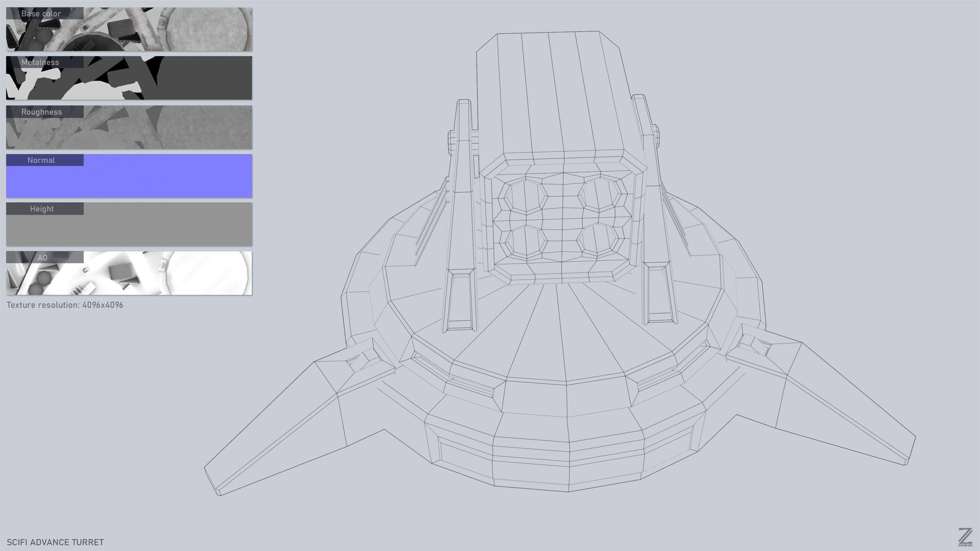Click the Z logo icon
This screenshot has width=980, height=551.
(x=965, y=537)
